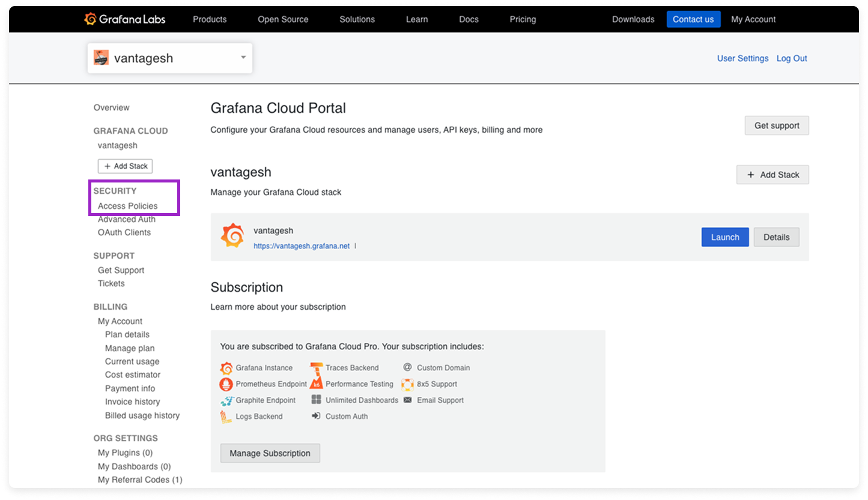Open My Referral Codes (1) in sidebar

pos(140,480)
